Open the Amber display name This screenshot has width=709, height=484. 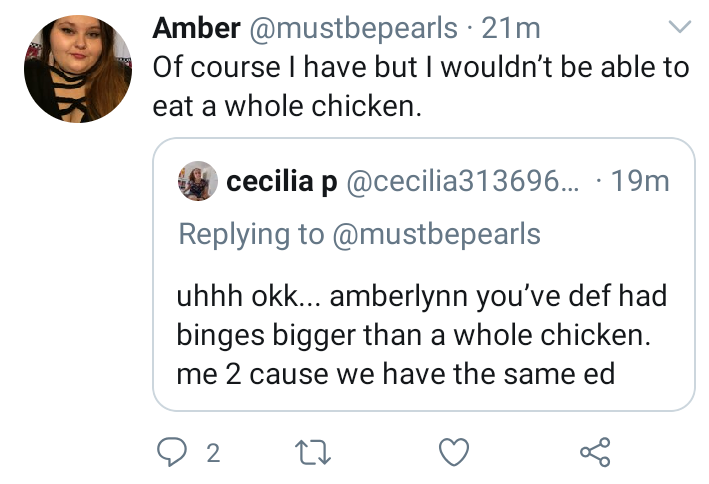pyautogui.click(x=196, y=28)
